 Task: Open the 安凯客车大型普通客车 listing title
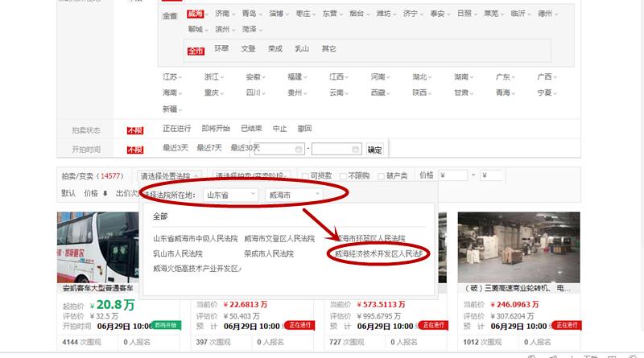coord(97,289)
